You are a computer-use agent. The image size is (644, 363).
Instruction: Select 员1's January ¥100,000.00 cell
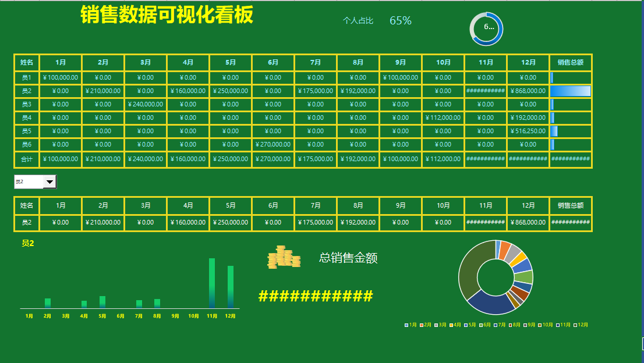pyautogui.click(x=61, y=77)
